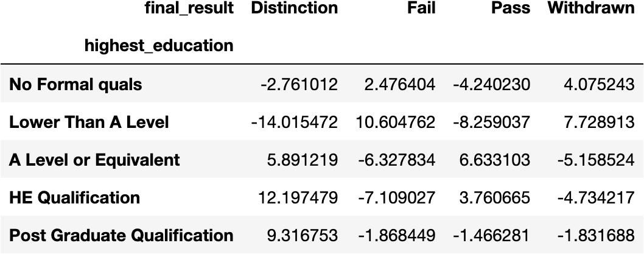The height and width of the screenshot is (254, 644).
Task: Click the Distinction column header
Action: pyautogui.click(x=294, y=9)
